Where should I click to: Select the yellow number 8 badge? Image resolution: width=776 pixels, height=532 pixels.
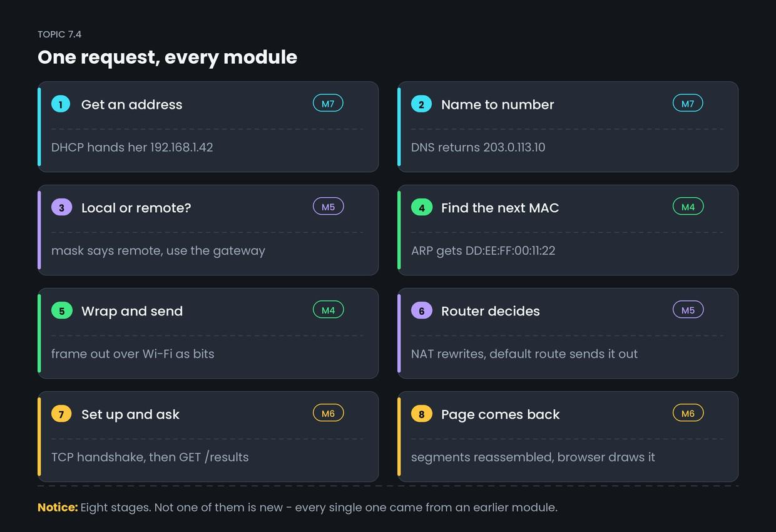click(x=421, y=414)
